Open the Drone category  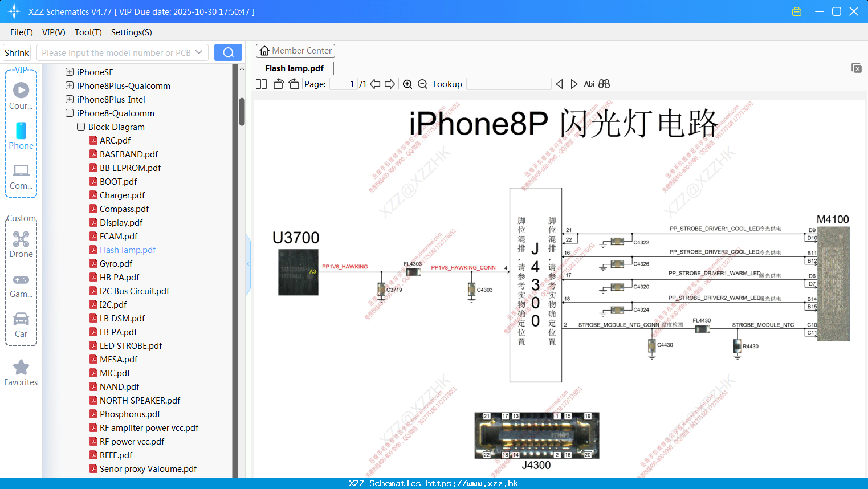[x=21, y=244]
